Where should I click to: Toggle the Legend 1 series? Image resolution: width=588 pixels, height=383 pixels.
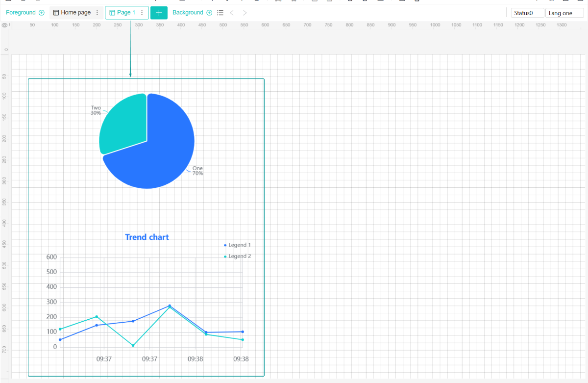click(237, 245)
